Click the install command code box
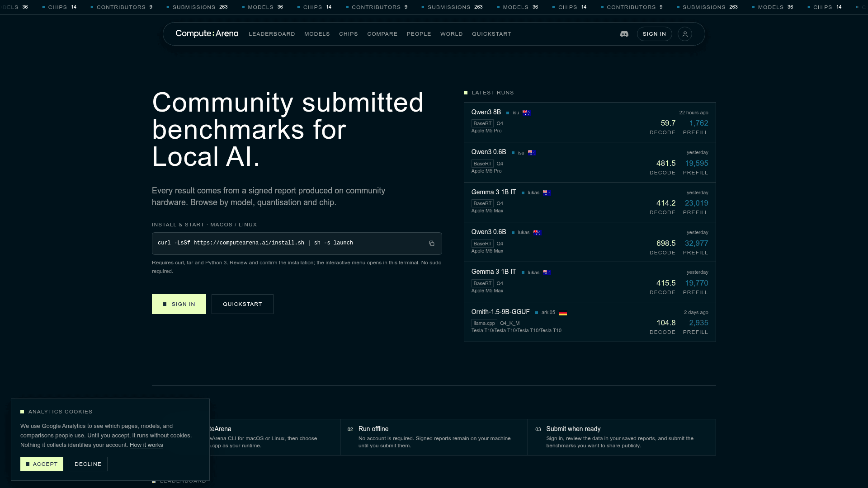868x488 pixels. [297, 244]
